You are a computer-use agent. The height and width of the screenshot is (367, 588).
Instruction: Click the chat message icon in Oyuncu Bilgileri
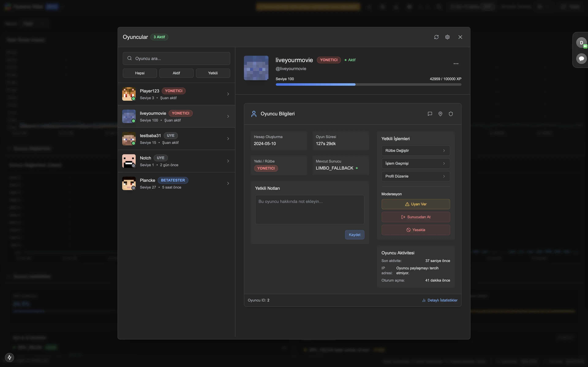(x=430, y=114)
